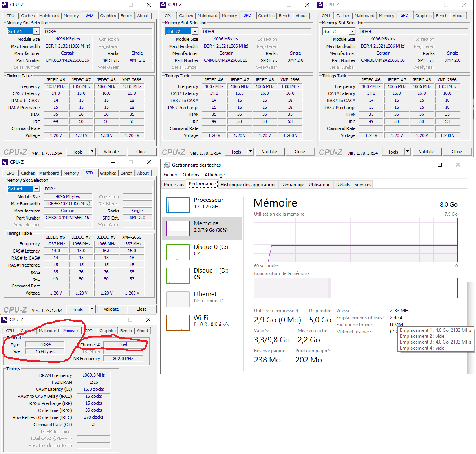Open Slot #3 memory slot dropdown
The height and width of the screenshot is (454, 476).
(352, 31)
